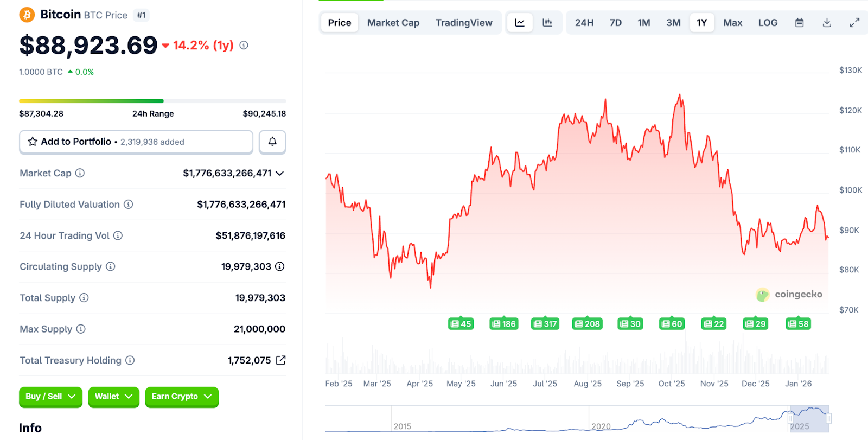Open Total Treasury Holding external link icon

tap(280, 360)
